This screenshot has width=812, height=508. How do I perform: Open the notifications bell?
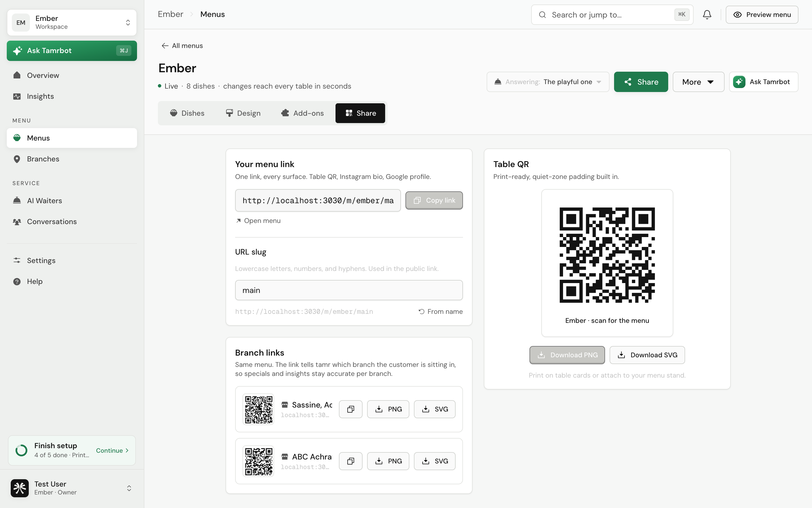707,14
